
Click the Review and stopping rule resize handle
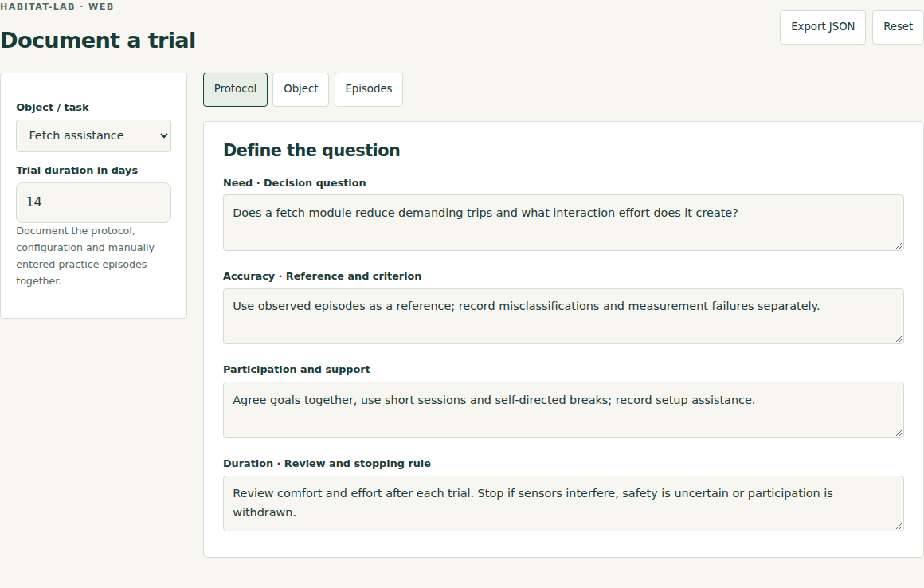click(899, 526)
